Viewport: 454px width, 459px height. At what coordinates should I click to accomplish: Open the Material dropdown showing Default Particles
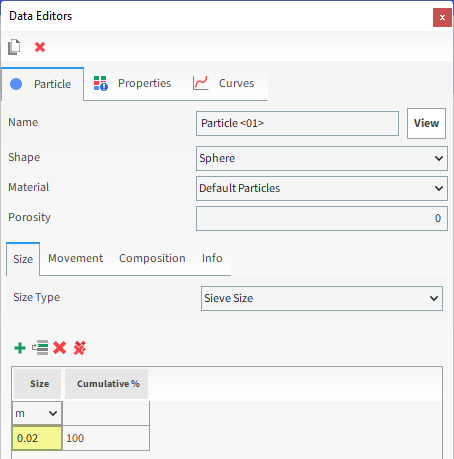point(322,188)
